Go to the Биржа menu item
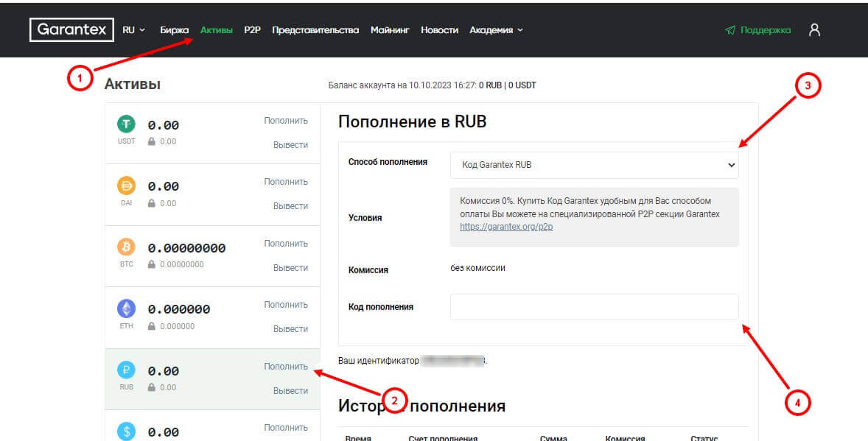The height and width of the screenshot is (441, 868). [x=175, y=30]
